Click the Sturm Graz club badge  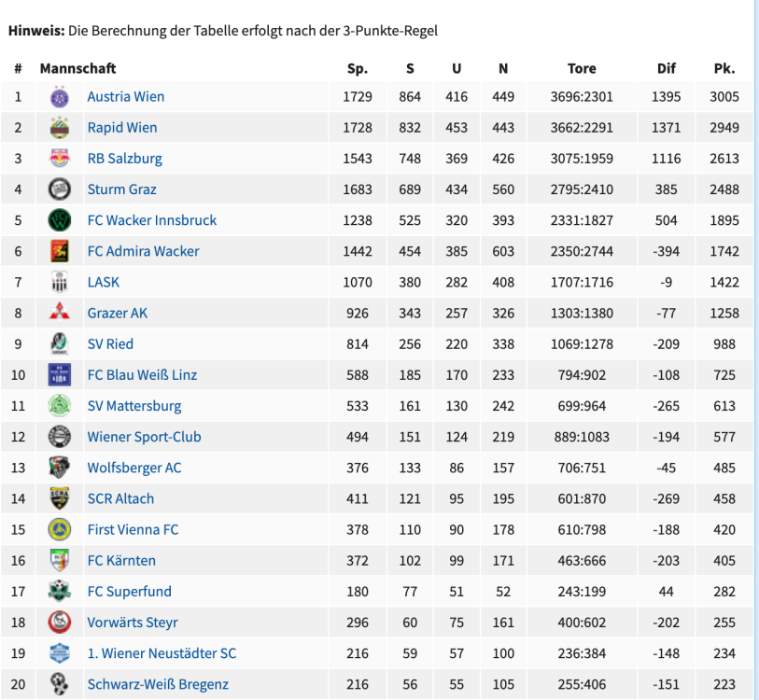point(60,189)
